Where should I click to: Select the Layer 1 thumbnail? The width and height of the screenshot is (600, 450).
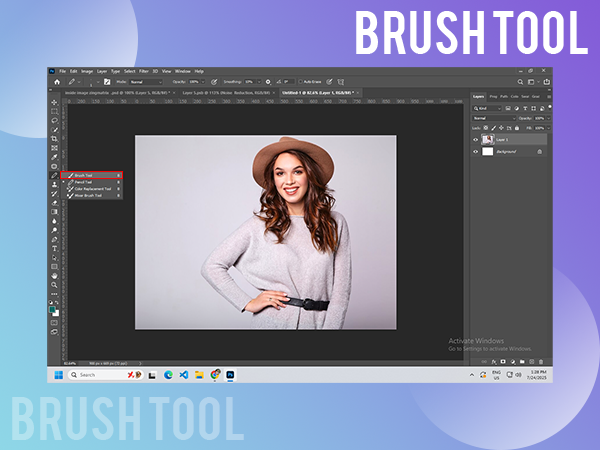pos(488,140)
